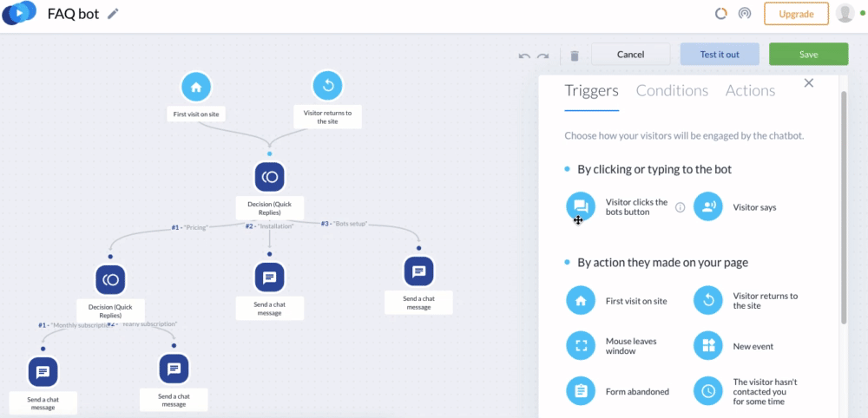This screenshot has height=418, width=868.
Task: Open the user avatar menu
Action: coord(845,13)
